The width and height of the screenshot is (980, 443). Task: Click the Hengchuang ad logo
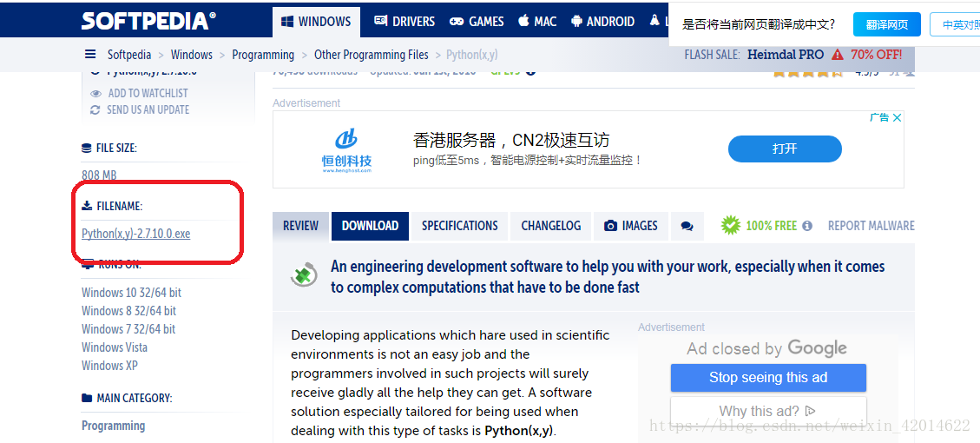(347, 149)
